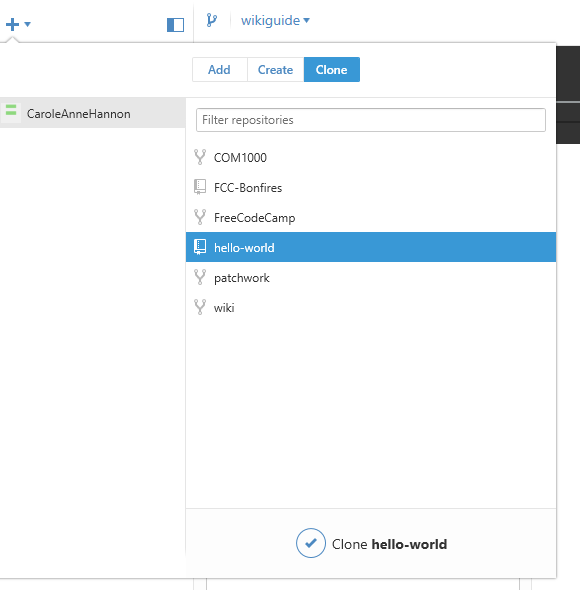Click the Clone hello-world button
This screenshot has width=580, height=590.
371,543
